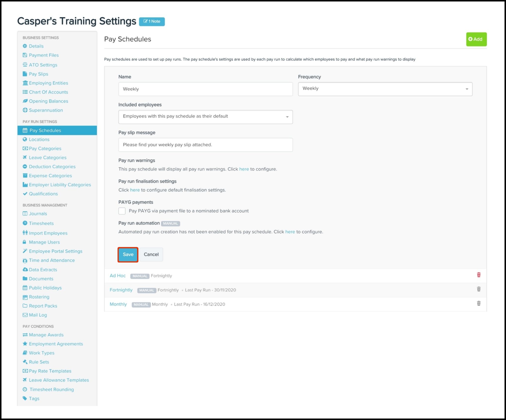Delete the Ad Hoc pay schedule
The width and height of the screenshot is (506, 420).
(x=479, y=275)
